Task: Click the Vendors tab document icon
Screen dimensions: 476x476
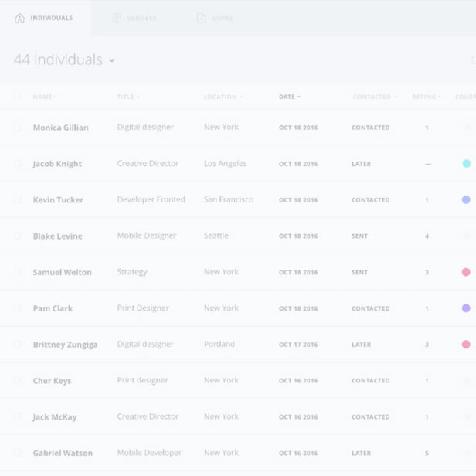Action: (x=117, y=18)
